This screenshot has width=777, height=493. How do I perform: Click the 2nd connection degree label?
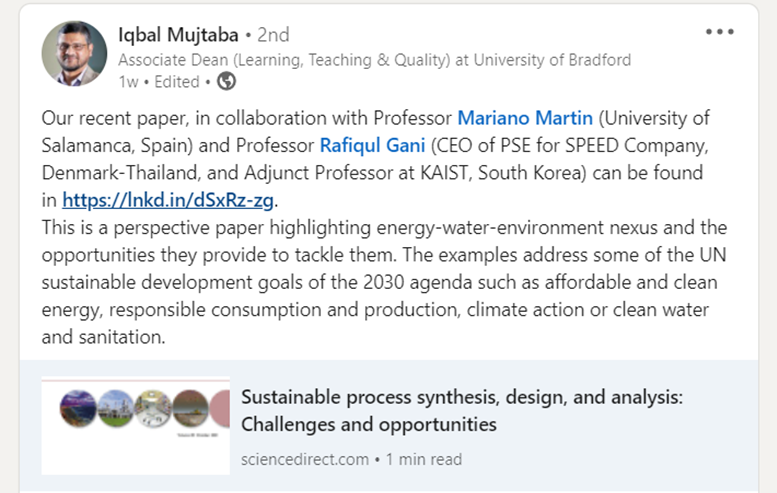click(x=274, y=35)
